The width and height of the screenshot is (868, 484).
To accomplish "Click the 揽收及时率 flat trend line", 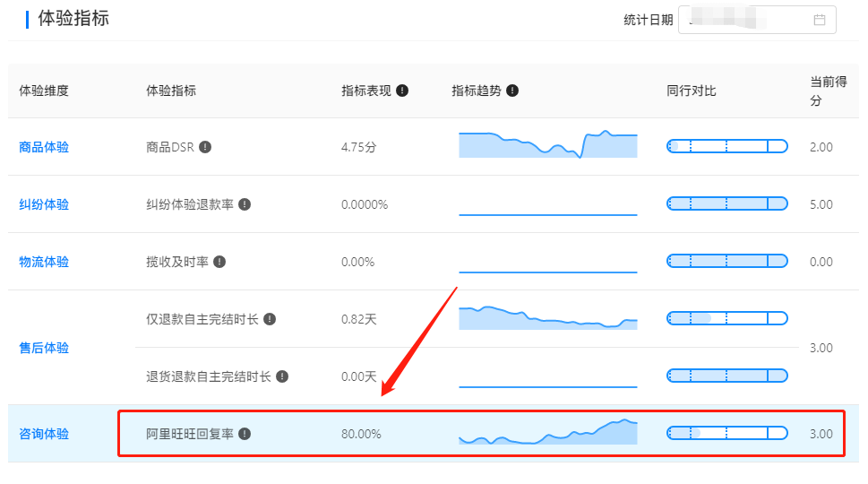I will pos(548,272).
